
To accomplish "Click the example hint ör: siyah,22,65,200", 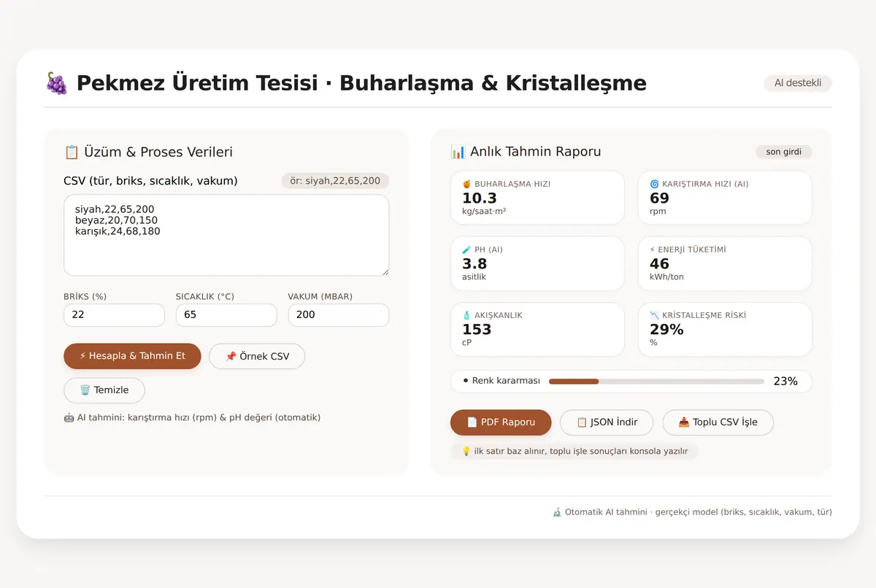I will (x=335, y=181).
